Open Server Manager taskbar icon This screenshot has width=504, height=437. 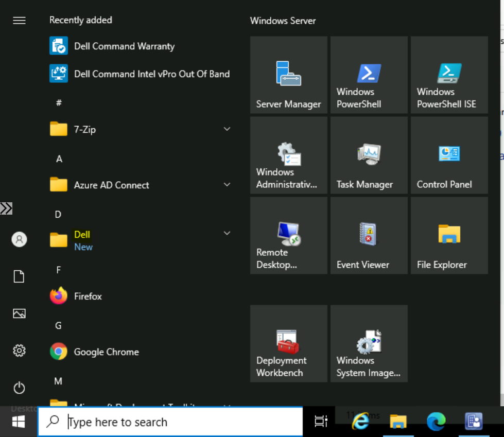point(474,422)
